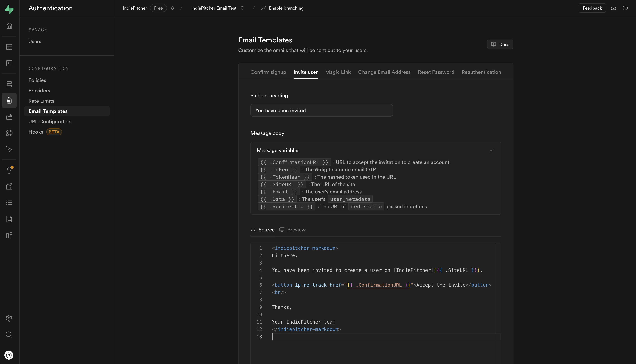
Task: Switch to Preview tab
Action: [292, 229]
